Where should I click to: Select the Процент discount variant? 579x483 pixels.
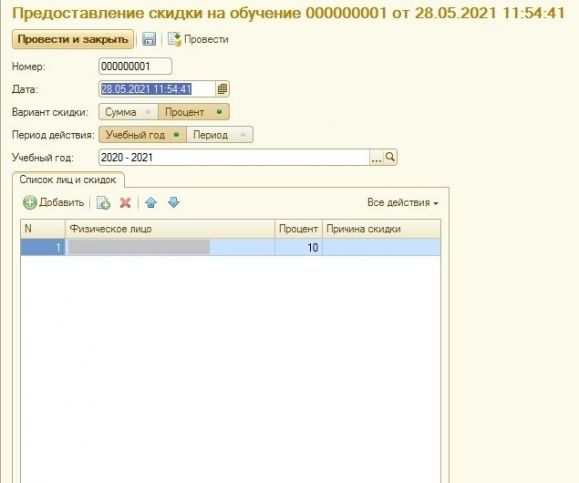tap(193, 112)
